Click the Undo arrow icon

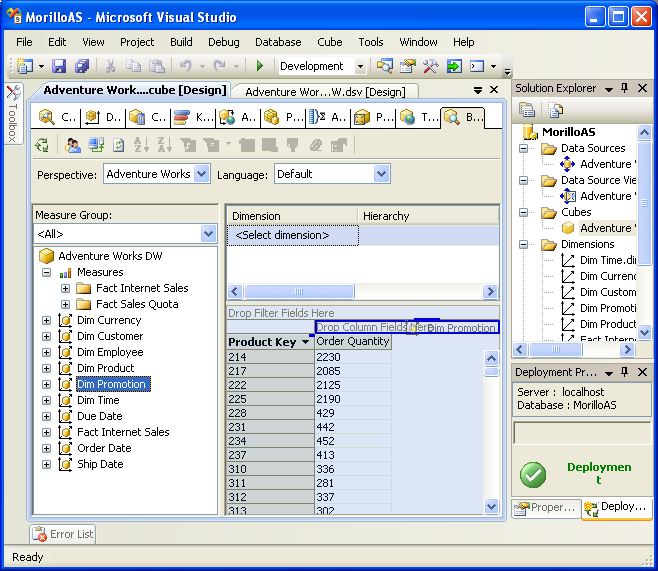tap(185, 66)
